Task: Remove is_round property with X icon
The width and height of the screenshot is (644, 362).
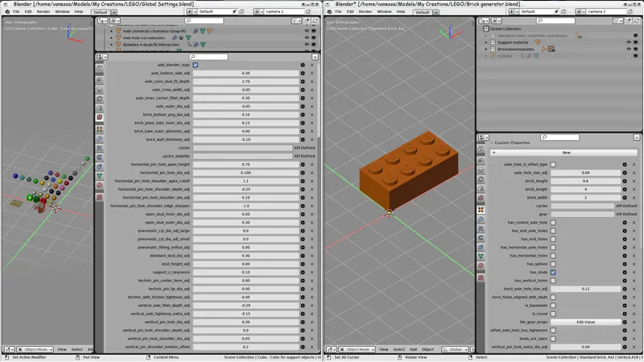Action: [634, 314]
